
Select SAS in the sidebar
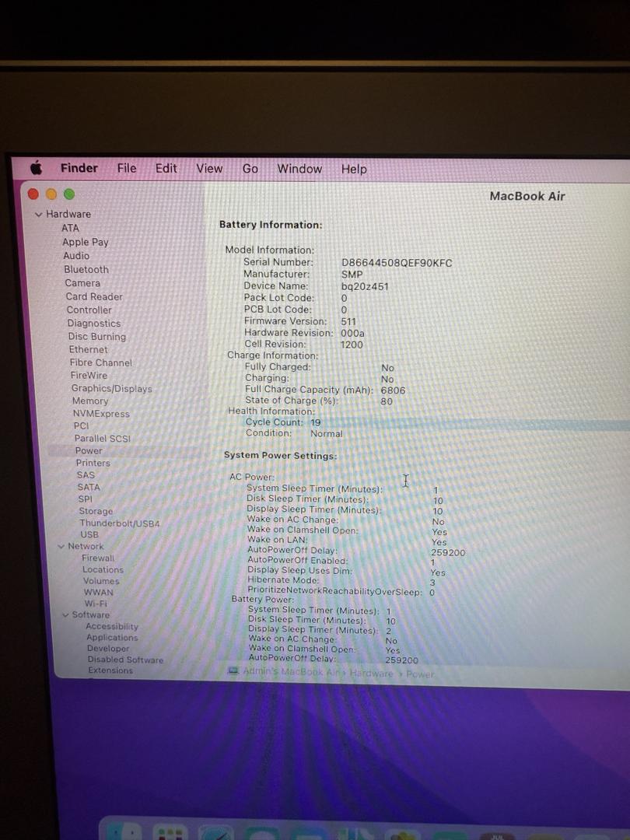86,474
